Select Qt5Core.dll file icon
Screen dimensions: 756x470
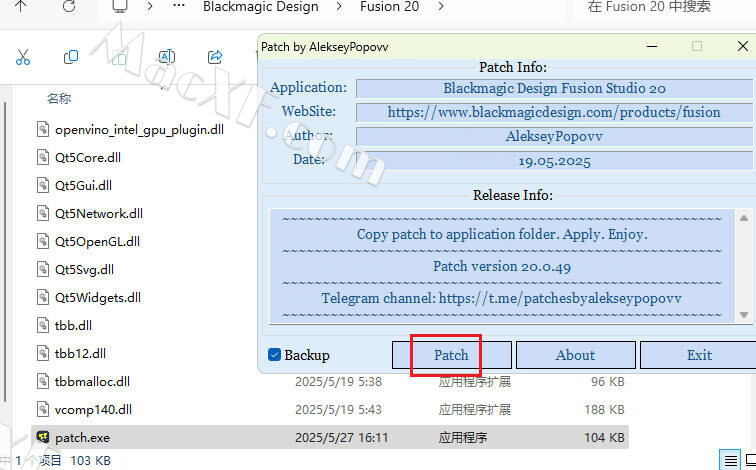[43, 157]
